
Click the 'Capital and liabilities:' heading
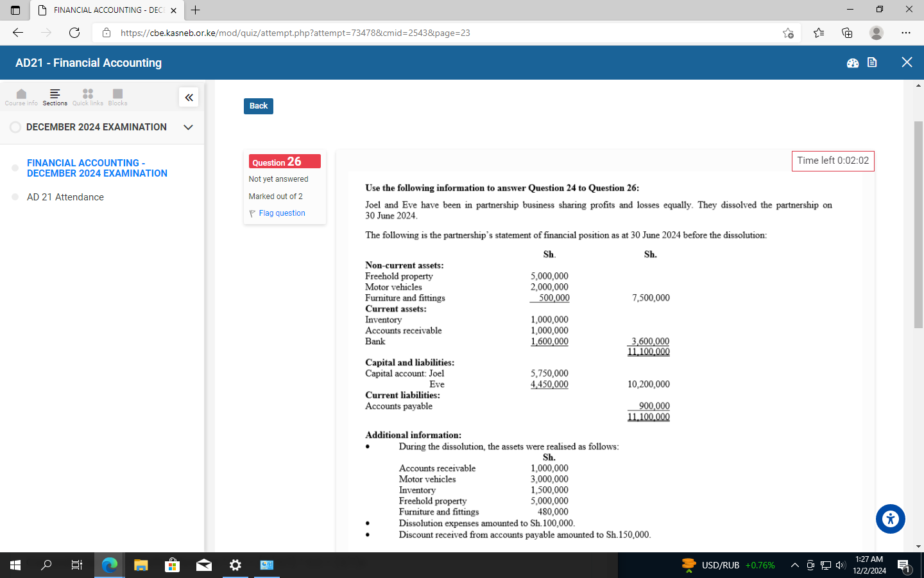[x=409, y=363]
